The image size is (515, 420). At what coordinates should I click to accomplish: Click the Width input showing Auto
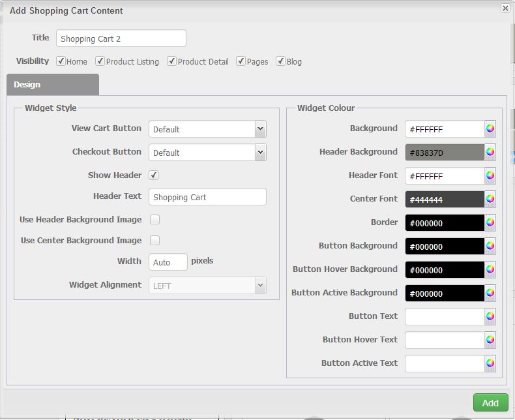(x=168, y=262)
